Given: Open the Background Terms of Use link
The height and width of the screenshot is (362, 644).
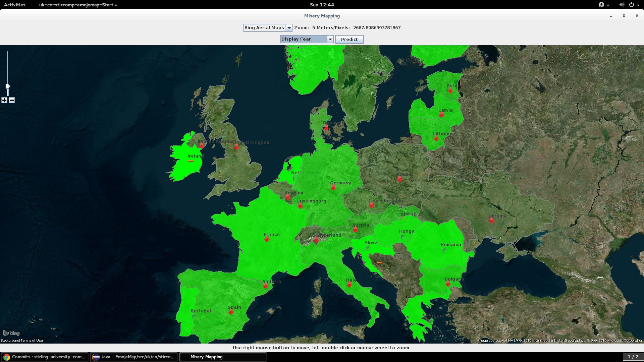Looking at the screenshot, I should coord(22,341).
